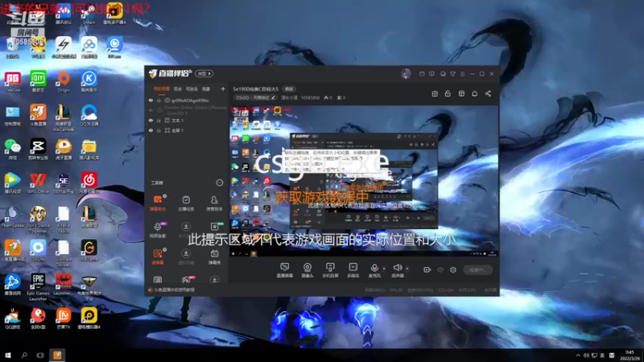The height and width of the screenshot is (362, 644).
Task: Select the WPS Office desktop icon
Action: point(38,183)
